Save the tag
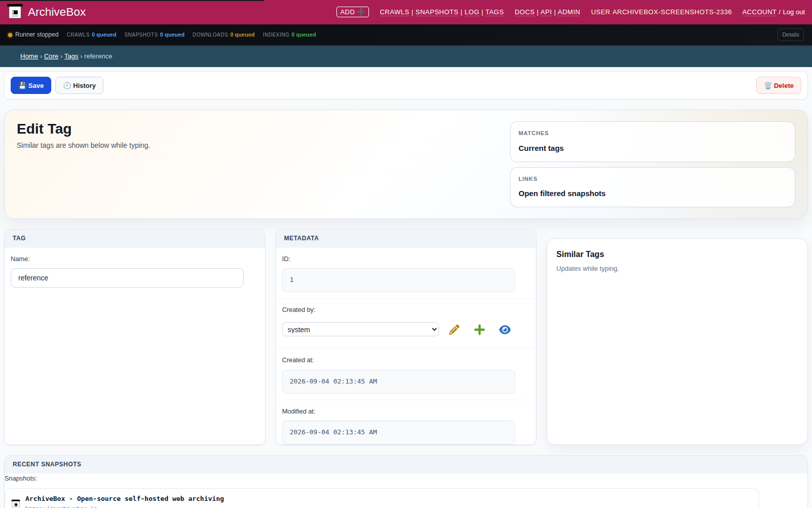 [31, 85]
